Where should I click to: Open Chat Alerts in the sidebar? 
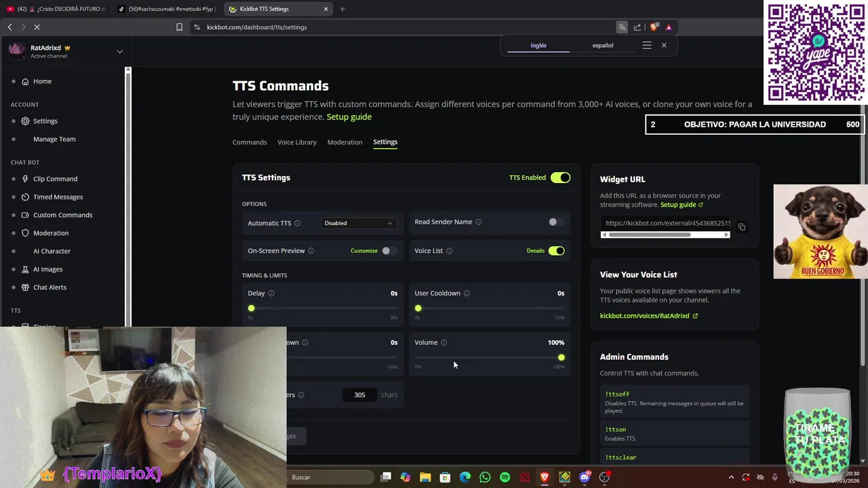(x=50, y=287)
